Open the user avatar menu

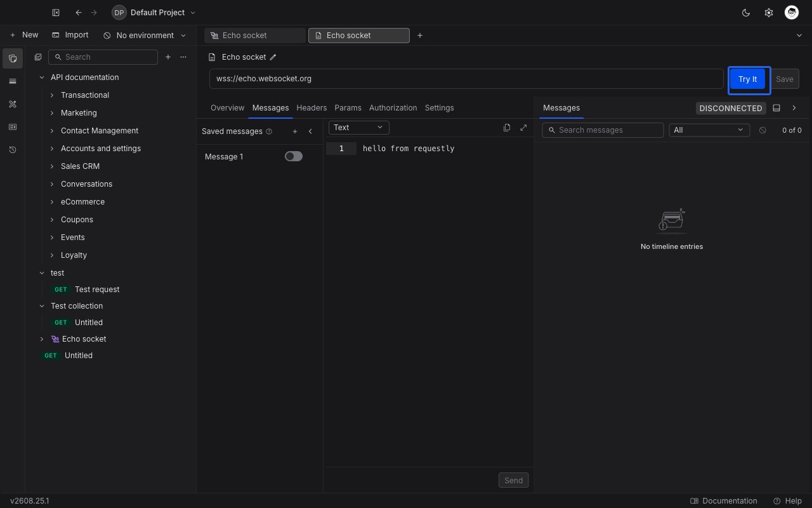[x=791, y=13]
